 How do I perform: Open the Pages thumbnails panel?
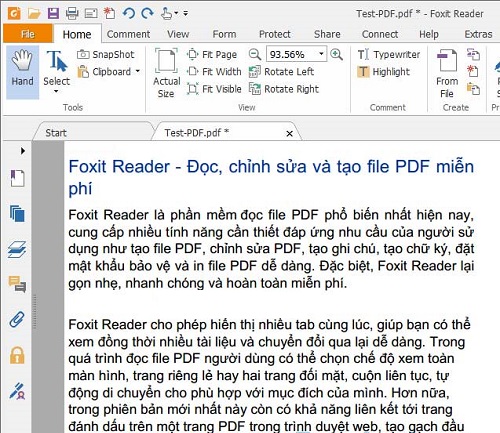click(x=17, y=214)
